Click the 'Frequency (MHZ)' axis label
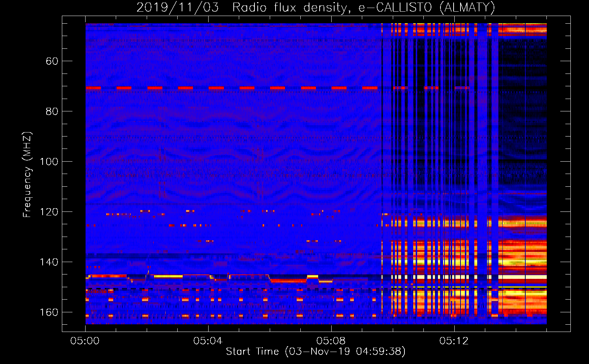The image size is (589, 364). (x=27, y=175)
